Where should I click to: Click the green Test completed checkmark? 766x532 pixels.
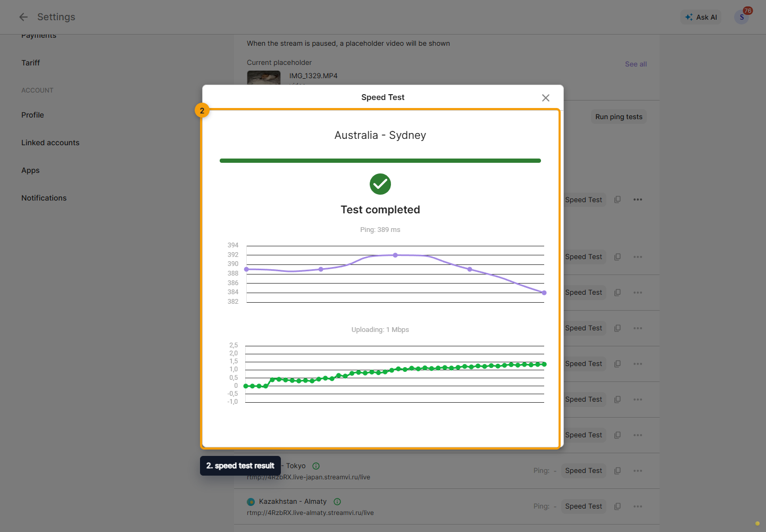click(x=380, y=184)
